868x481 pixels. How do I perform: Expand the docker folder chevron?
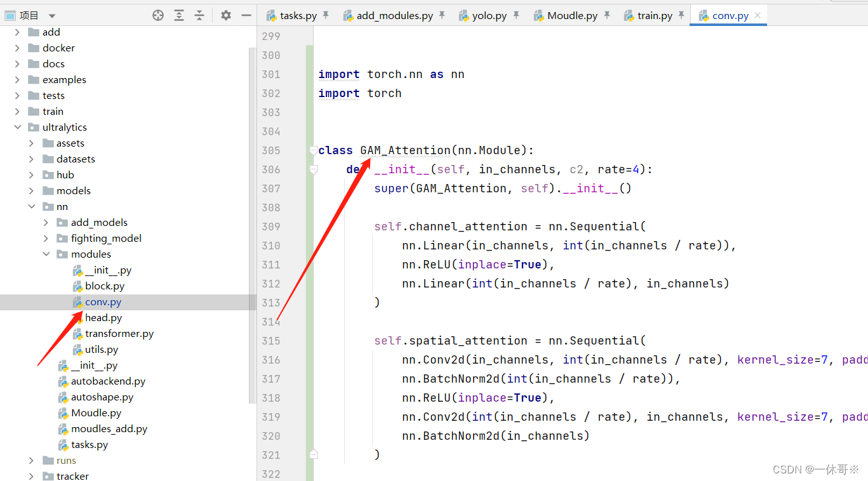(x=17, y=48)
